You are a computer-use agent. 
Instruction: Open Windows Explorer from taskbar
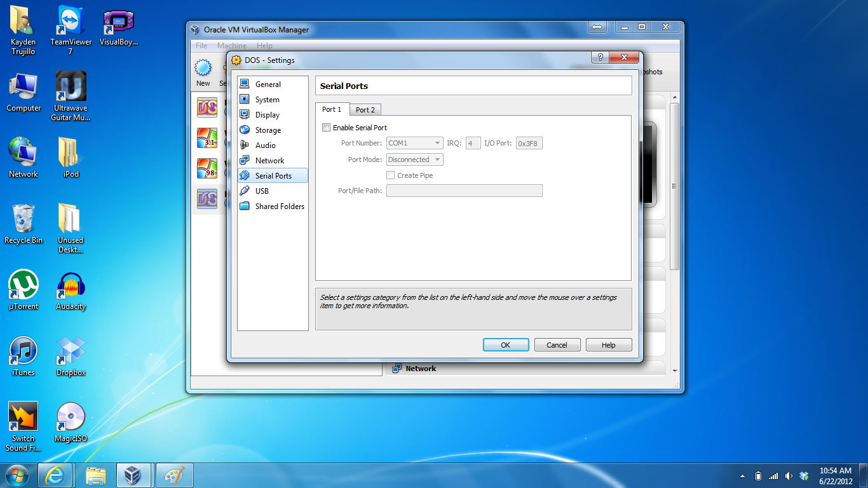point(95,475)
